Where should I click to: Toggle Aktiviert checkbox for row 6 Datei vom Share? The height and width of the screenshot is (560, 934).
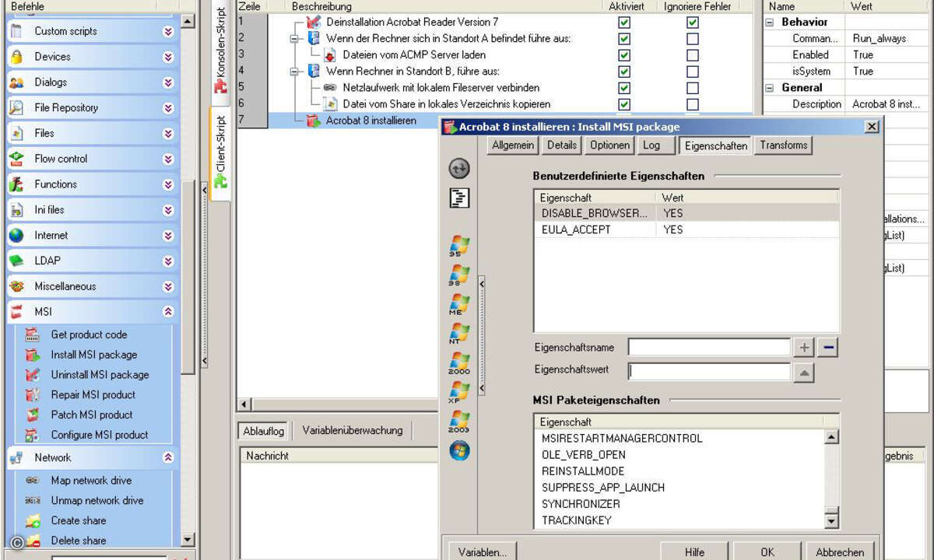click(624, 104)
